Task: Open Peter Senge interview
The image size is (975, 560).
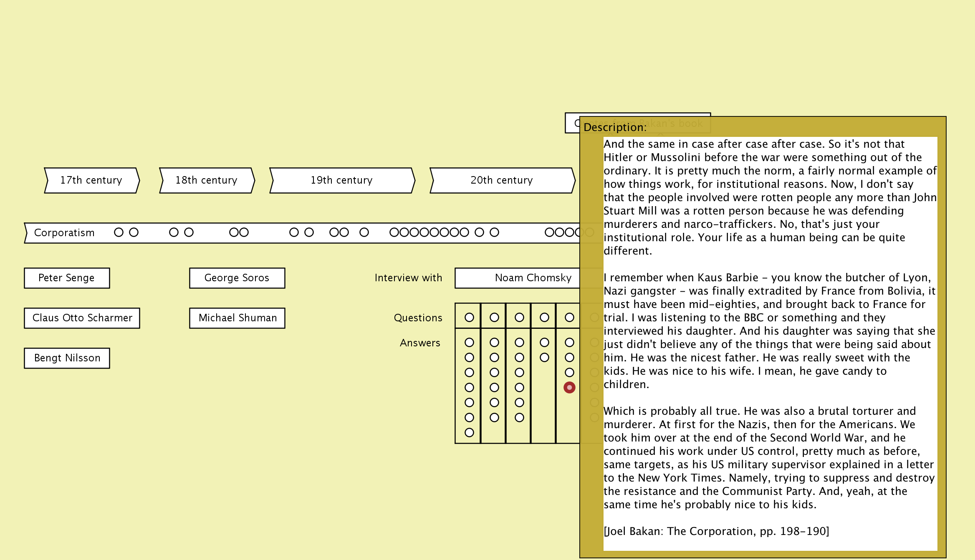Action: pos(67,278)
